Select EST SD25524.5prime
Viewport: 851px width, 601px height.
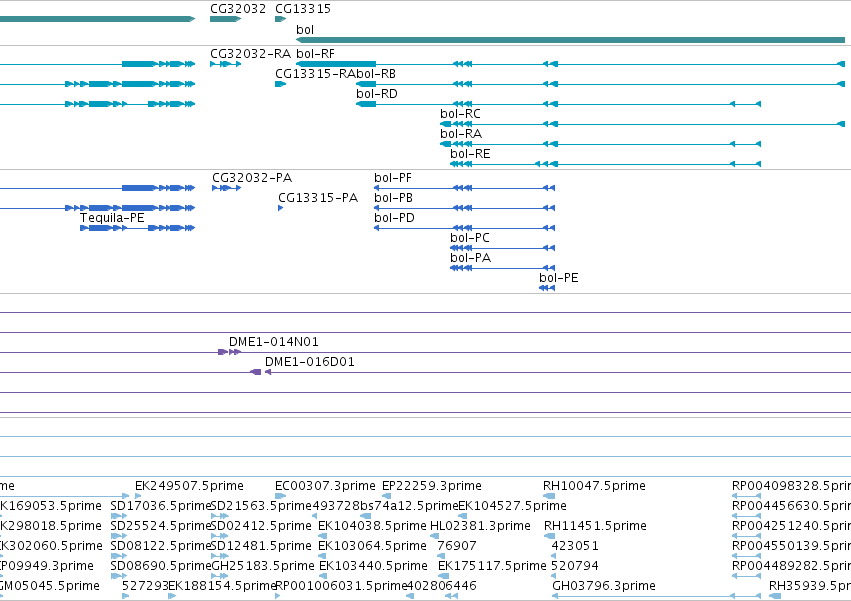(160, 526)
